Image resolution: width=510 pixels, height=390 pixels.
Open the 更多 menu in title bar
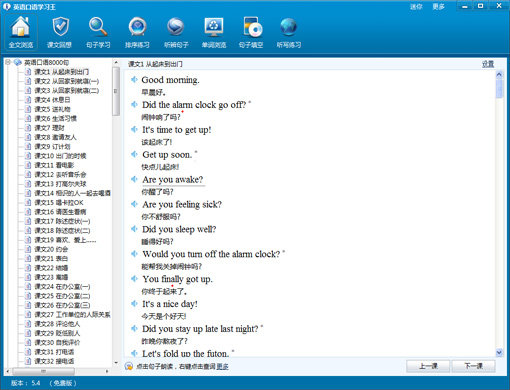click(438, 7)
